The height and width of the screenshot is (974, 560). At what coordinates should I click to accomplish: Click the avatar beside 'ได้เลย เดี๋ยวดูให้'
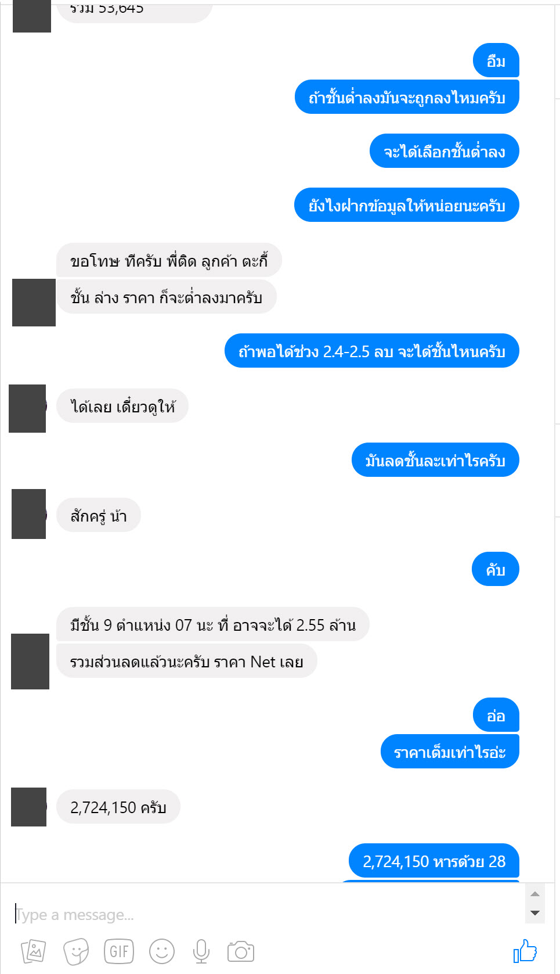27,408
